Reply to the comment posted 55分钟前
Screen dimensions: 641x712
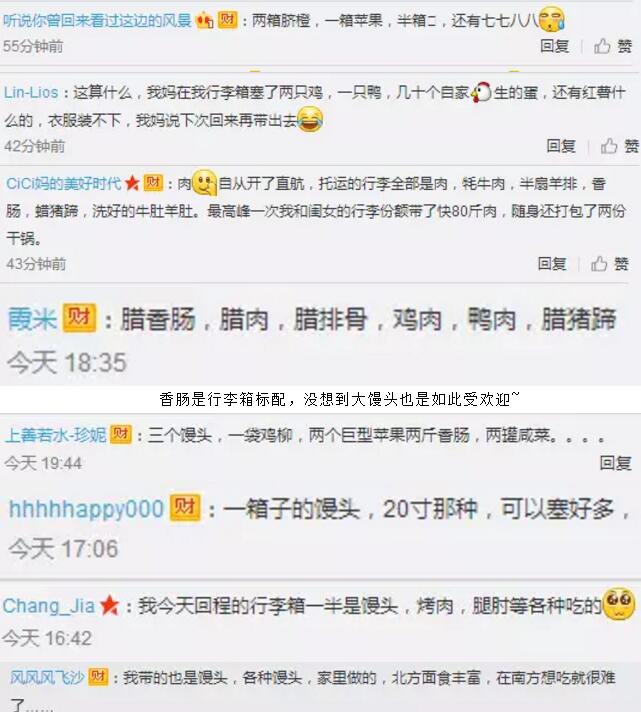[554, 46]
